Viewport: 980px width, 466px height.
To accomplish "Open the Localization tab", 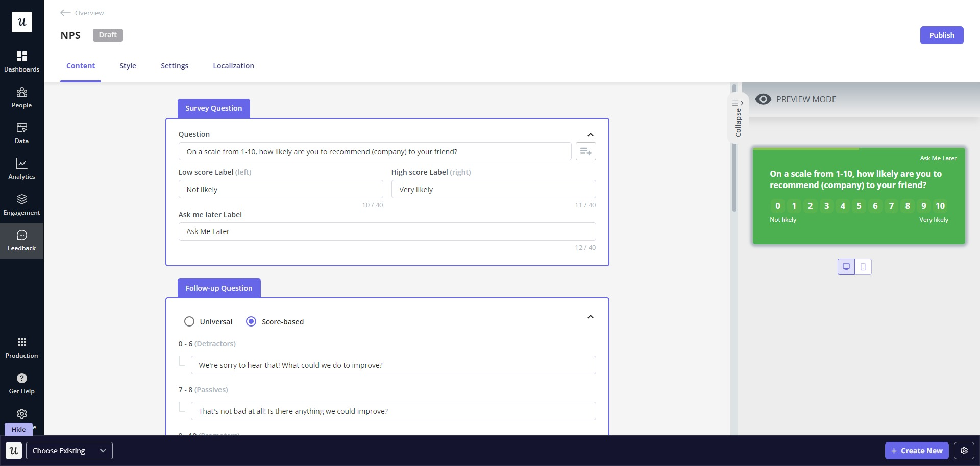I will coord(233,66).
